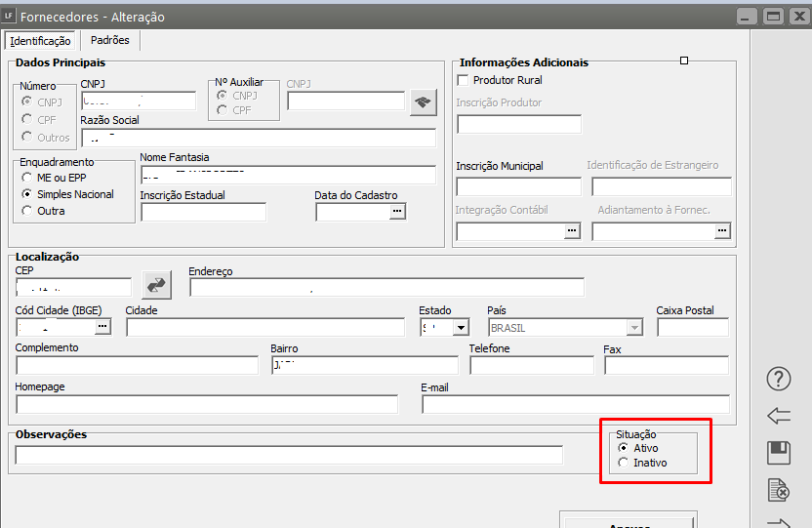
Task: Choose Outra enquadramento option
Action: point(27,210)
